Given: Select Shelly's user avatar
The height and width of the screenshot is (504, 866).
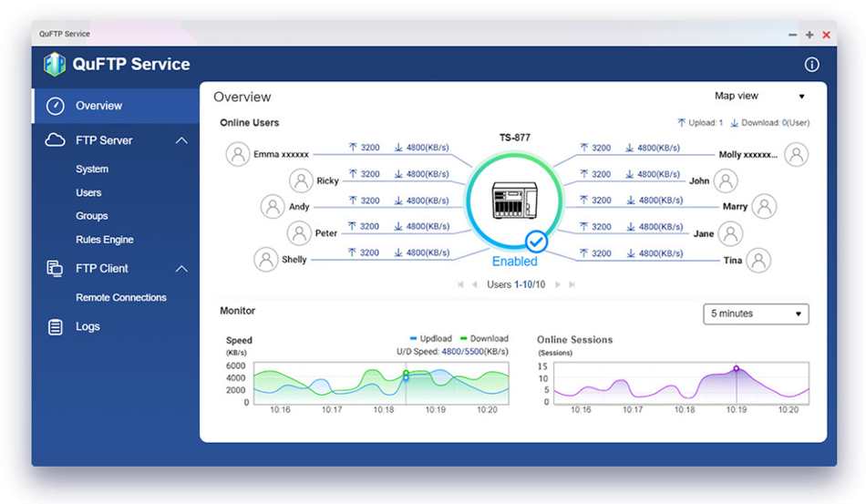Looking at the screenshot, I should click(265, 260).
